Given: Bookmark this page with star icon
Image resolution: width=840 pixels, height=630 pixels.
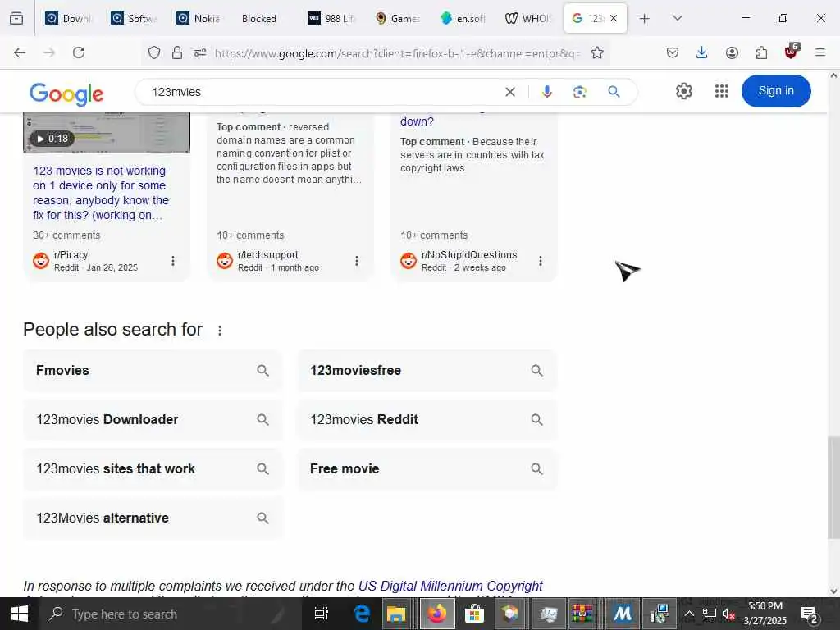Looking at the screenshot, I should point(597,52).
